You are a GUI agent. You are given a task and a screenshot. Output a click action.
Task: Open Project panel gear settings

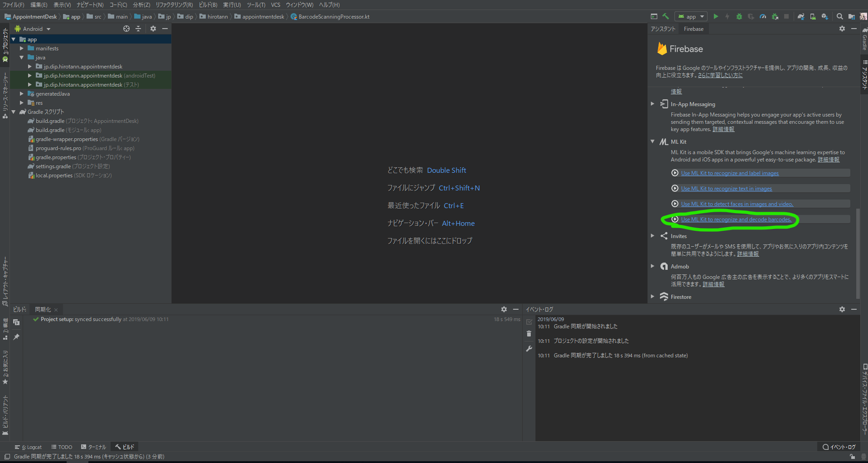tap(153, 29)
